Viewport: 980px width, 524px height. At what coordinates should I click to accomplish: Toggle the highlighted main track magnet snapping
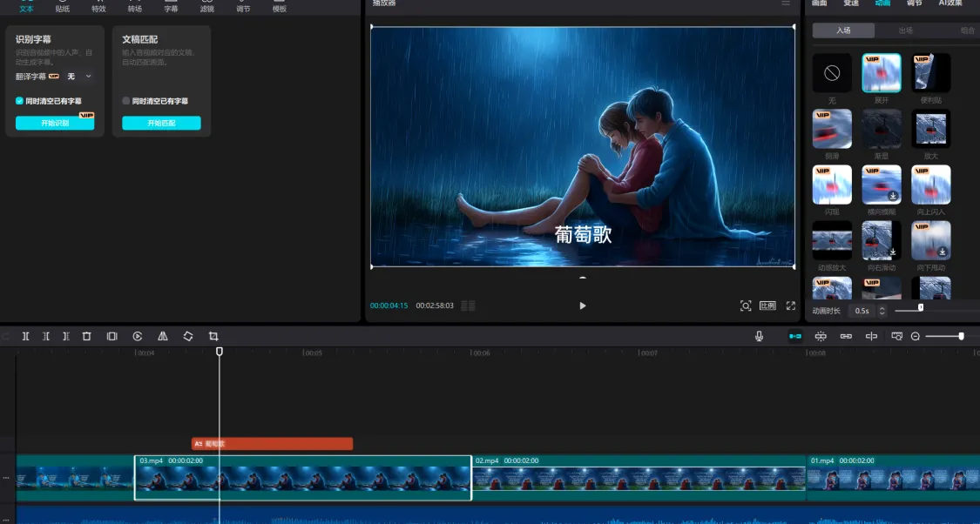(x=795, y=336)
